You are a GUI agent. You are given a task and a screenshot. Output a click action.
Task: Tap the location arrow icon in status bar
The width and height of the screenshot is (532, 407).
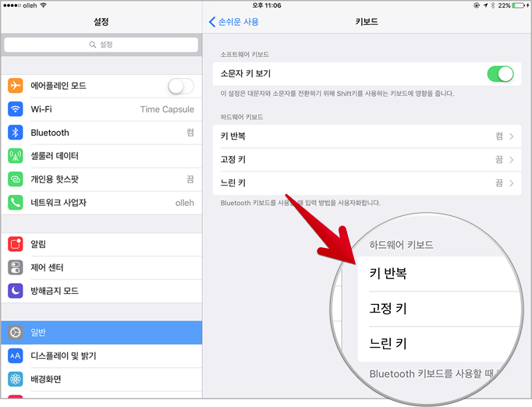tap(485, 5)
